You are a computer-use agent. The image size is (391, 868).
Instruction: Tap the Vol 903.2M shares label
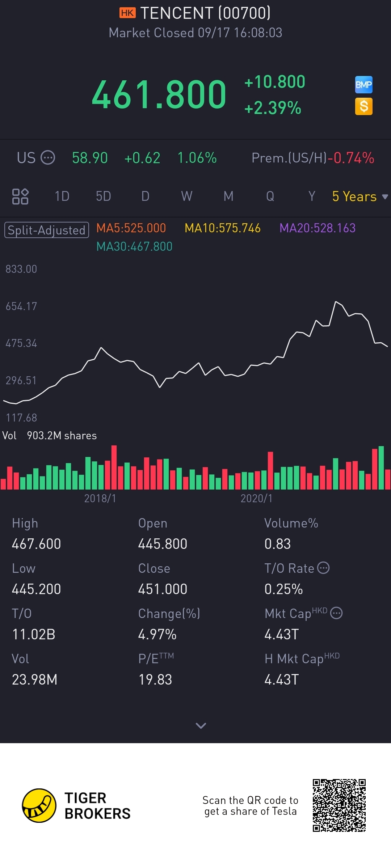(50, 436)
